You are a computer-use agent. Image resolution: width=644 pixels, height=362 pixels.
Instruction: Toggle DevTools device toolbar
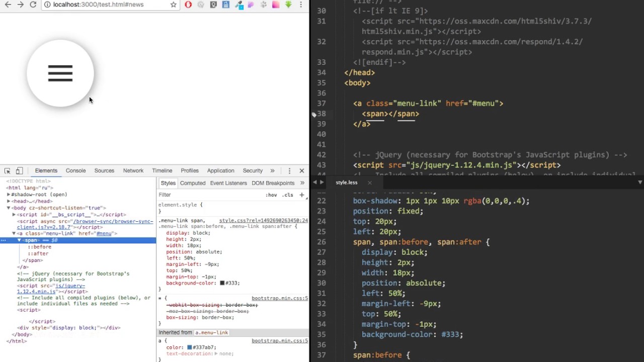[19, 171]
